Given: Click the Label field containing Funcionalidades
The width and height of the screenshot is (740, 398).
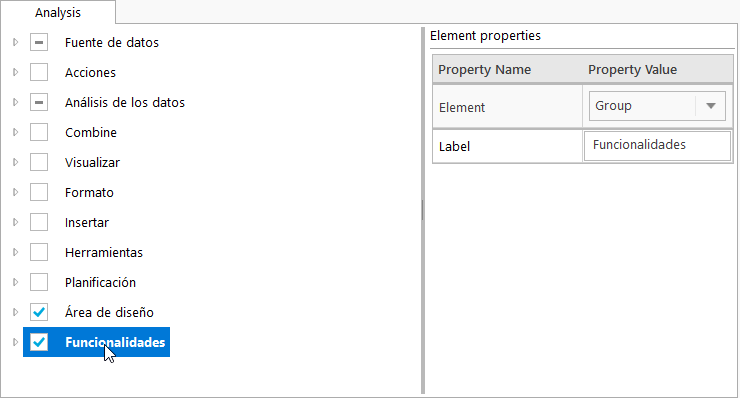Looking at the screenshot, I should click(x=657, y=146).
